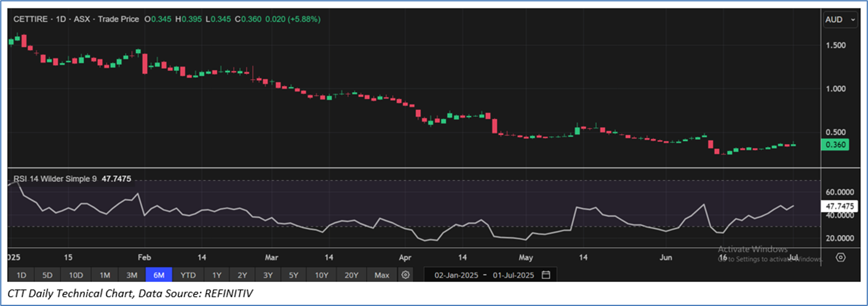The height and width of the screenshot is (306, 868).
Task: Click the axis settings icon at bottom right
Action: pos(841,257)
